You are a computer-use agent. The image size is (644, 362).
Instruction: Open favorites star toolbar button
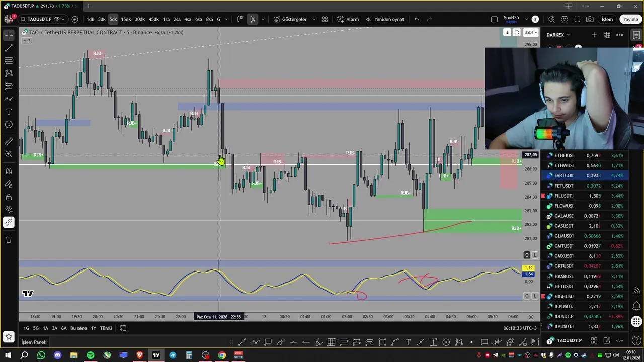[x=9, y=336]
